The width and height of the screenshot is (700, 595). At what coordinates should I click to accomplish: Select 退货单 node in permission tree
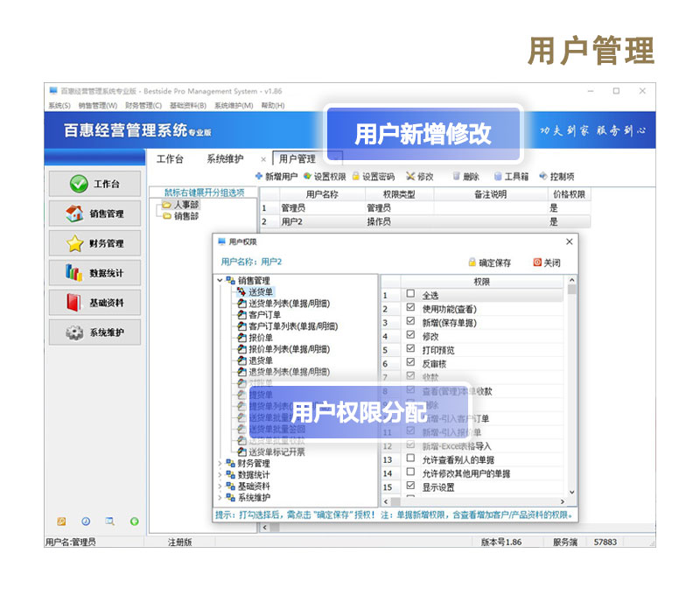pos(255,360)
